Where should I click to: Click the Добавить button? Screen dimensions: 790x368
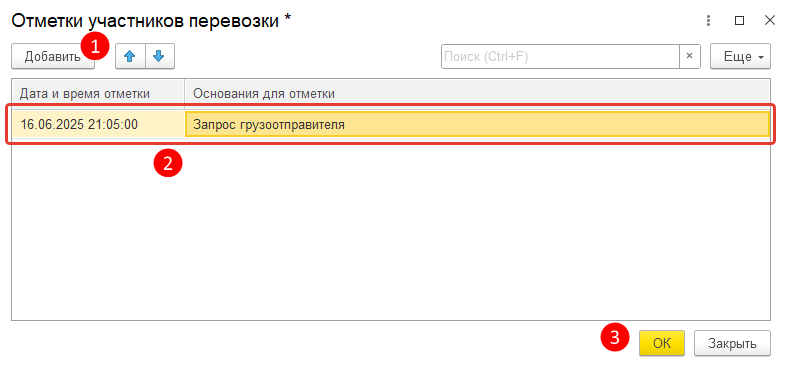(x=52, y=56)
